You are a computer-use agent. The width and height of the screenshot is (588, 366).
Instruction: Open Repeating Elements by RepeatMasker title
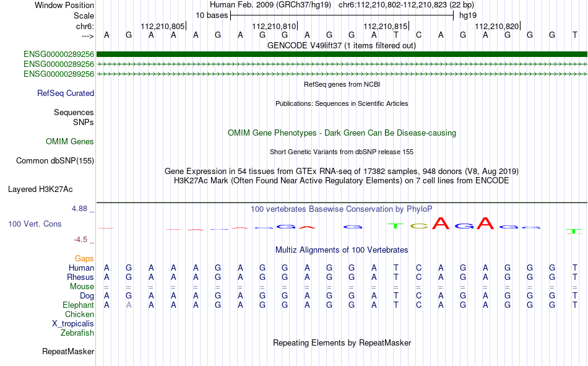click(342, 342)
